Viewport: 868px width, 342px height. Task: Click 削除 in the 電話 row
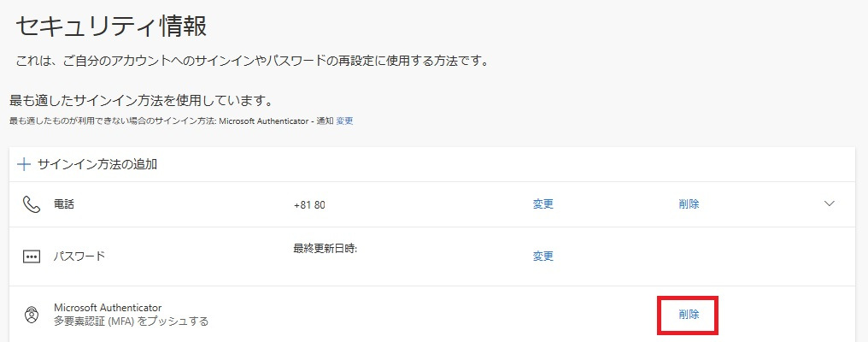[689, 204]
